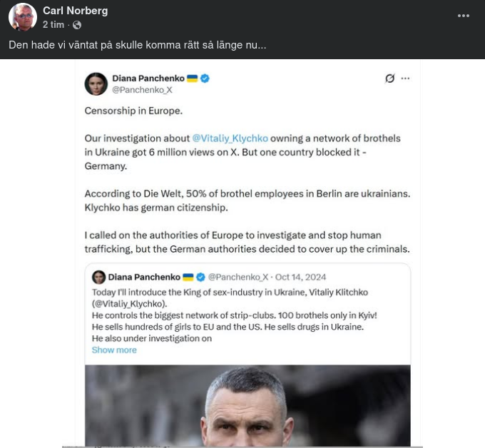Click the Diana Panchenko name in the quoted tweet
This screenshot has width=485, height=448.
coord(144,277)
